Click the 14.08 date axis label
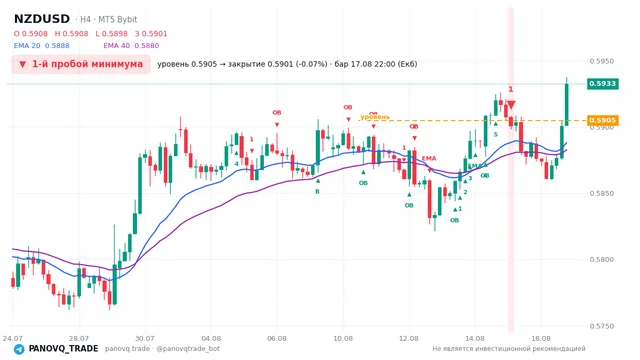 coord(475,338)
